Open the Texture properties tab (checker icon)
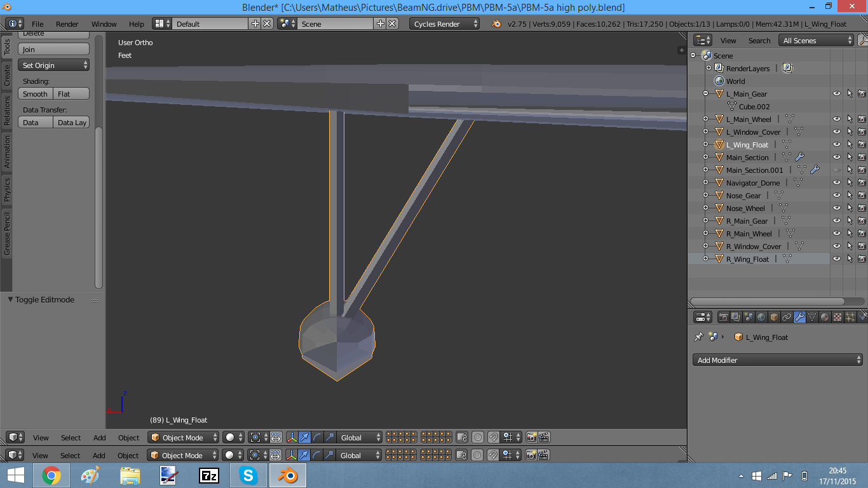868x488 pixels. point(837,317)
